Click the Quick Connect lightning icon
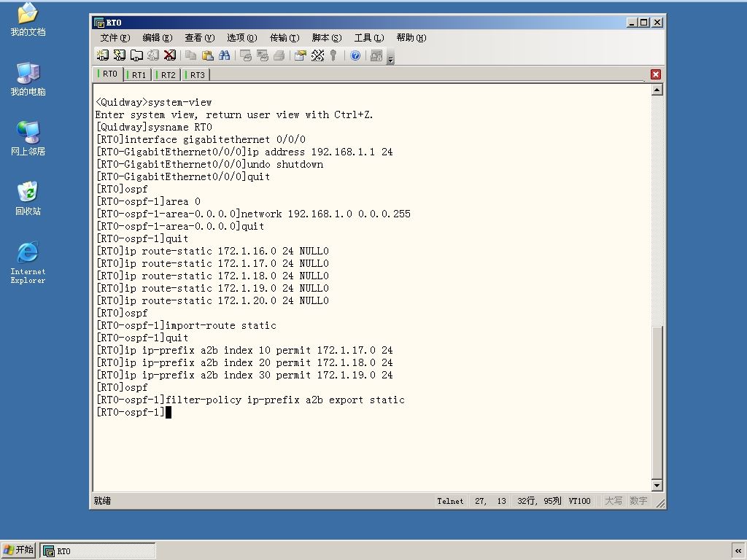 (119, 55)
